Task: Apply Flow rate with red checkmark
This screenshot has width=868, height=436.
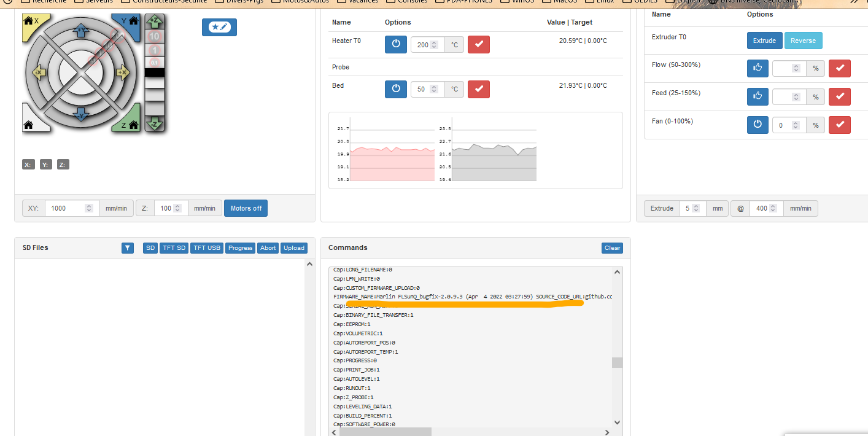Action: tap(840, 68)
